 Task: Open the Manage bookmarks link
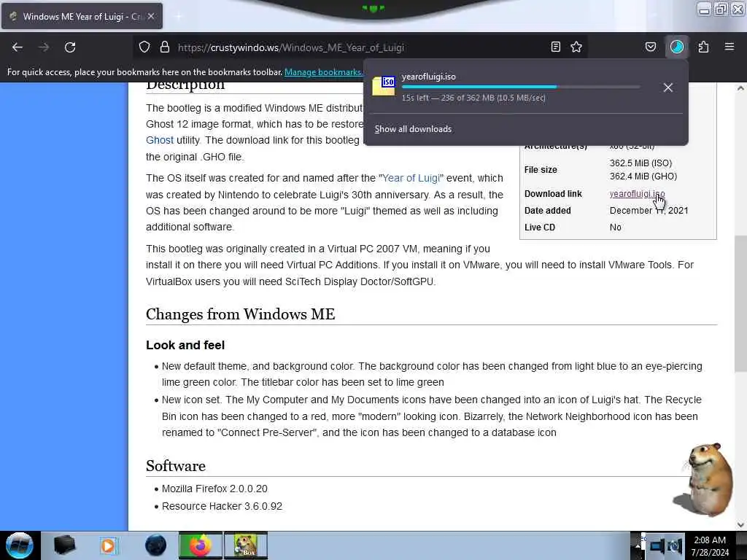click(x=323, y=72)
